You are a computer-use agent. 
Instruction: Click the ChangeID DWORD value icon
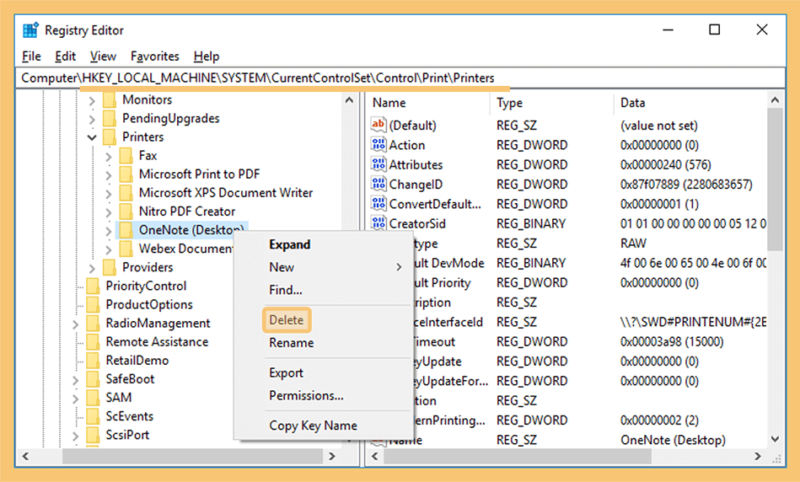(x=378, y=184)
